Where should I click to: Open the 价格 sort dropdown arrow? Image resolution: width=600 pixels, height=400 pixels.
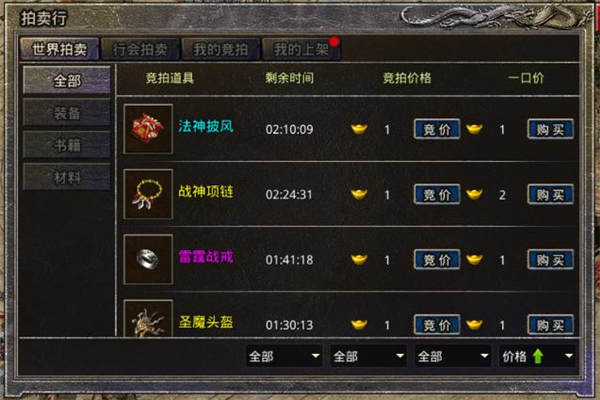(569, 356)
